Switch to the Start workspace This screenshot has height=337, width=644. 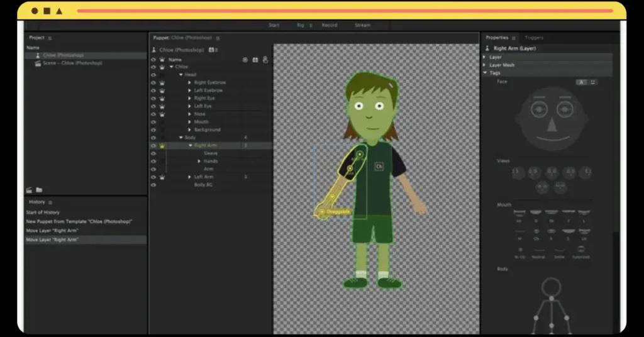click(274, 25)
